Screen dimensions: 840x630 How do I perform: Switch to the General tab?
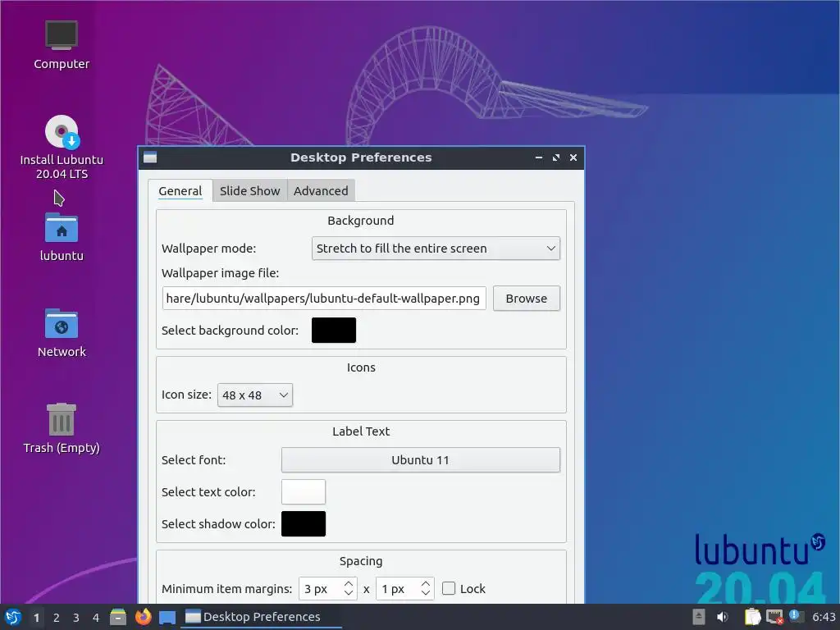180,190
